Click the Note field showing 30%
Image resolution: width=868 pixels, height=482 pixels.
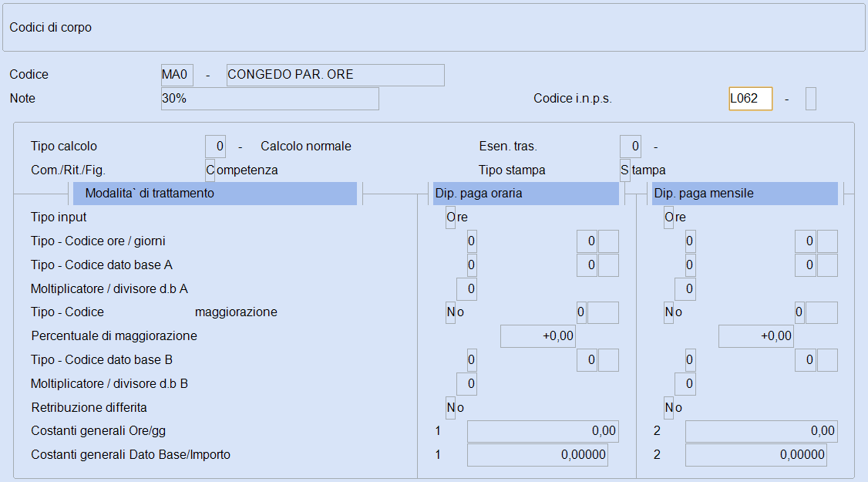[270, 99]
